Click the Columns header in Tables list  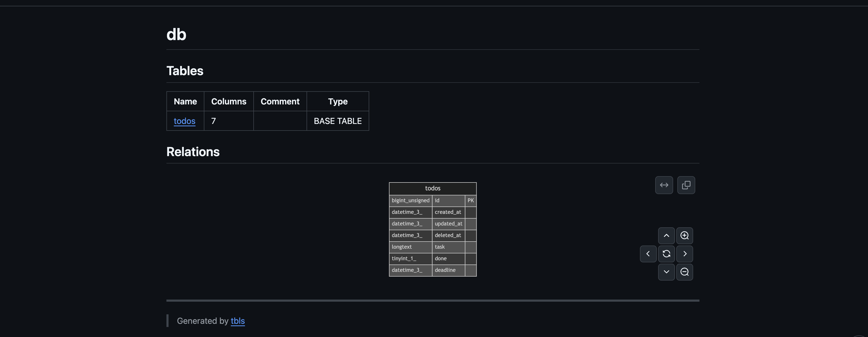click(229, 101)
